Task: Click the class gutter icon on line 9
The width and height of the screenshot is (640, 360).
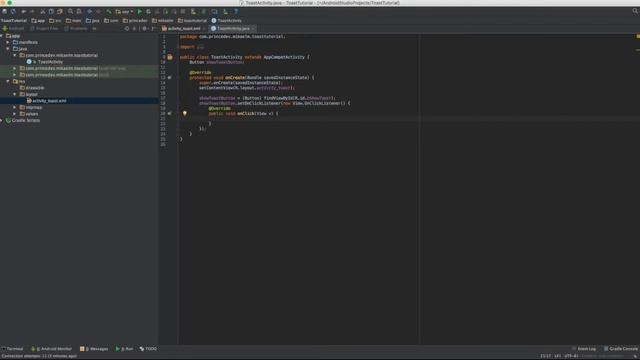Action: pyautogui.click(x=170, y=58)
